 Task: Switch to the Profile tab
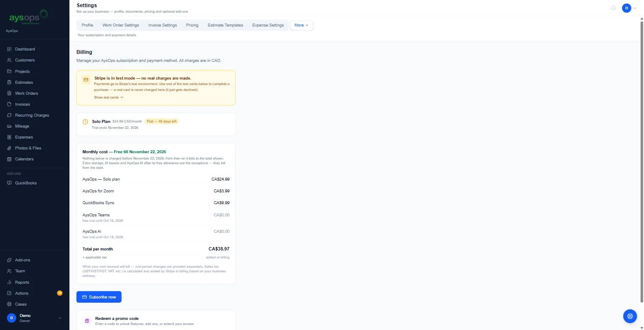pyautogui.click(x=87, y=25)
